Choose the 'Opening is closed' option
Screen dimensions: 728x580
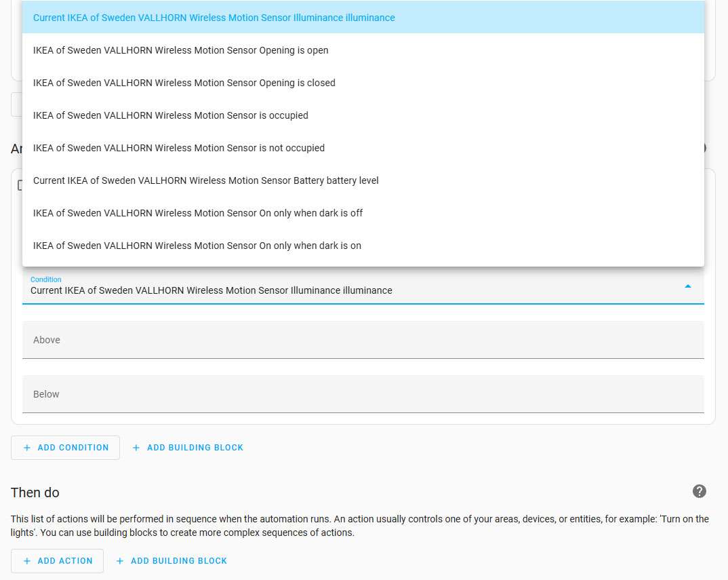coord(184,83)
